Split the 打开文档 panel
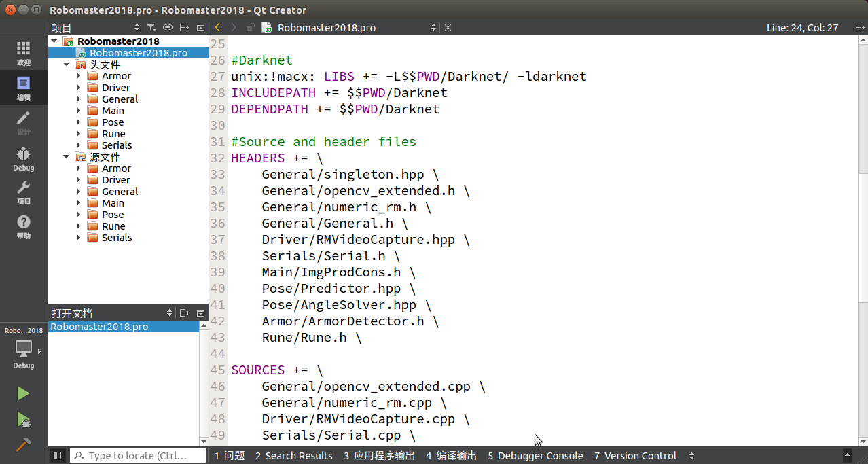 pos(184,313)
